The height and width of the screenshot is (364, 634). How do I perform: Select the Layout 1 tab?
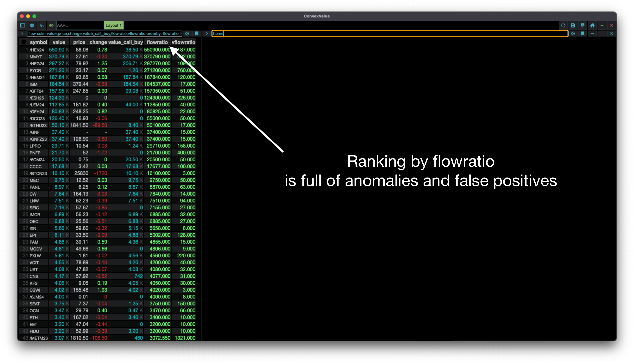click(114, 25)
